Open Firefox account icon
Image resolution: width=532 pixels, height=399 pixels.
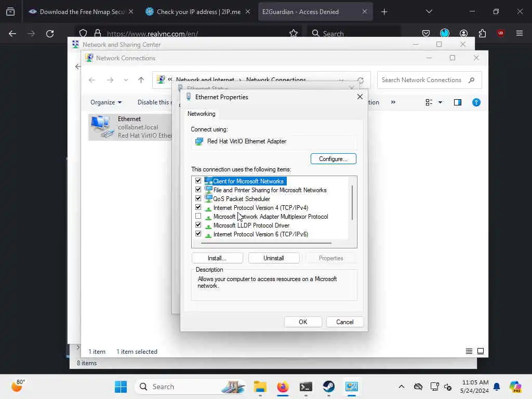point(463,33)
